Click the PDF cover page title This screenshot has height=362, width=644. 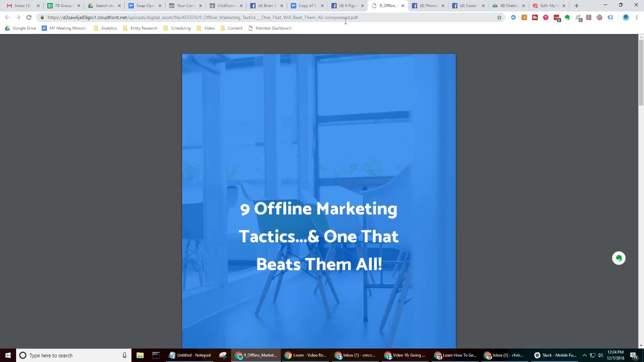pyautogui.click(x=318, y=236)
